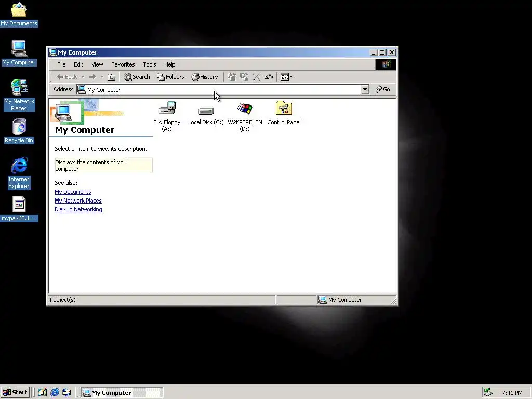Open the File menu
Screen dimensions: 532x399
(61, 64)
